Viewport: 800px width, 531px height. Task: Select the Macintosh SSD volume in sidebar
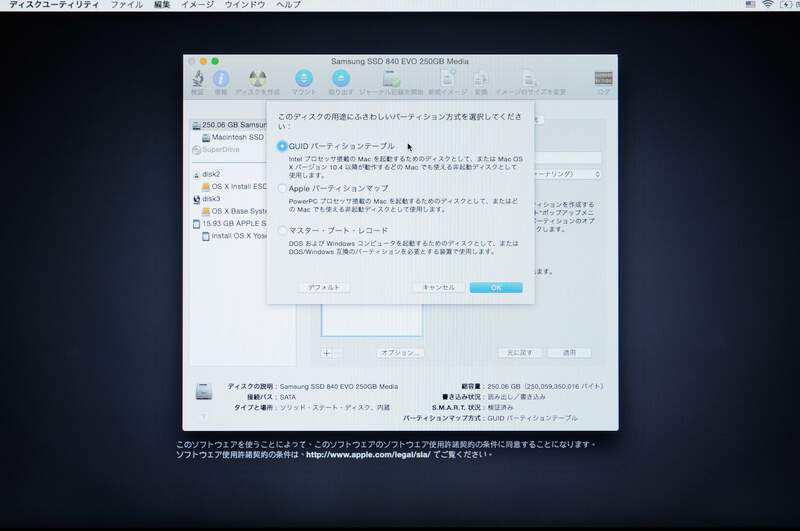[233, 137]
